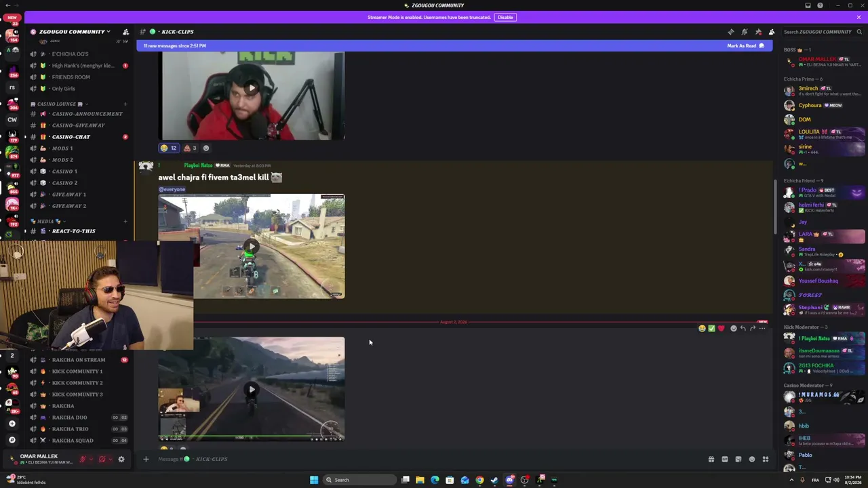Click the search magnifier icon
This screenshot has width=868, height=488.
[859, 32]
